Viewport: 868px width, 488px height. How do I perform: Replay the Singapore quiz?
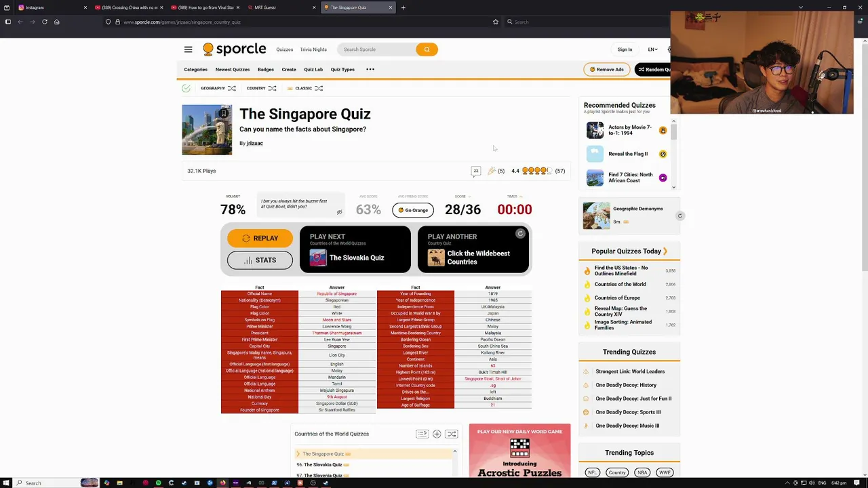pos(260,239)
